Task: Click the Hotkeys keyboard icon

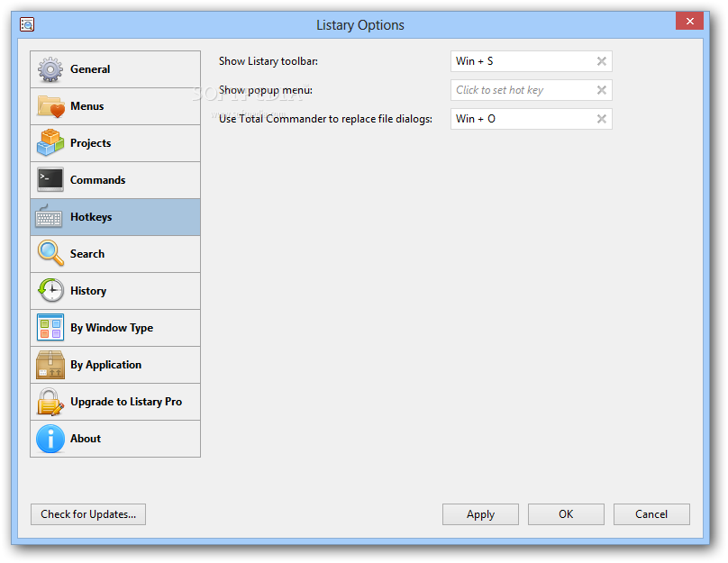Action: click(x=49, y=217)
